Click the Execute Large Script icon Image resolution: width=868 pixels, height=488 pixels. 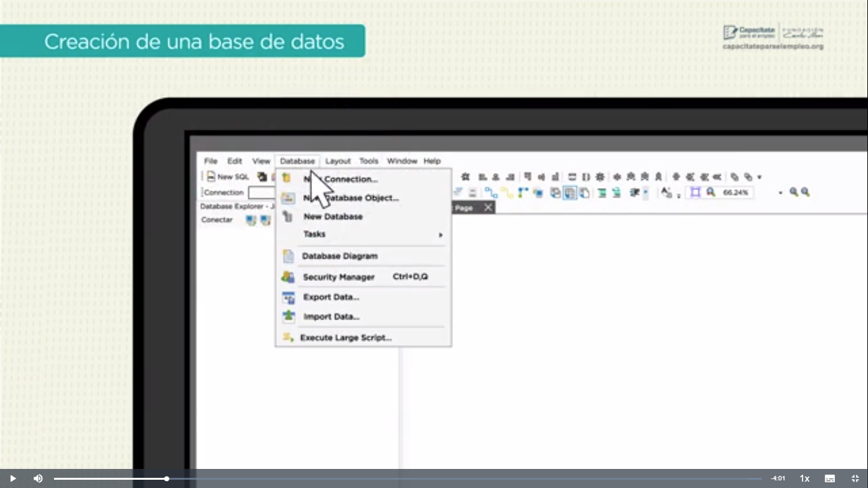(x=288, y=337)
